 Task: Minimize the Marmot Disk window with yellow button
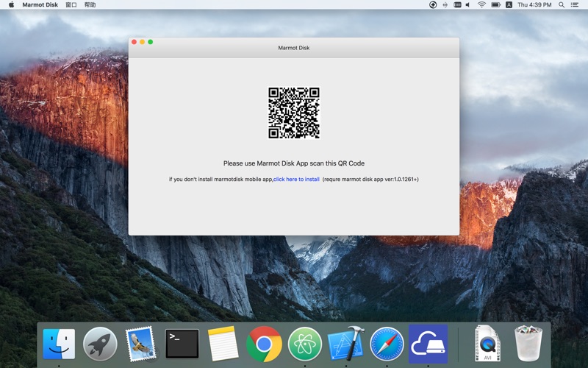pos(142,42)
